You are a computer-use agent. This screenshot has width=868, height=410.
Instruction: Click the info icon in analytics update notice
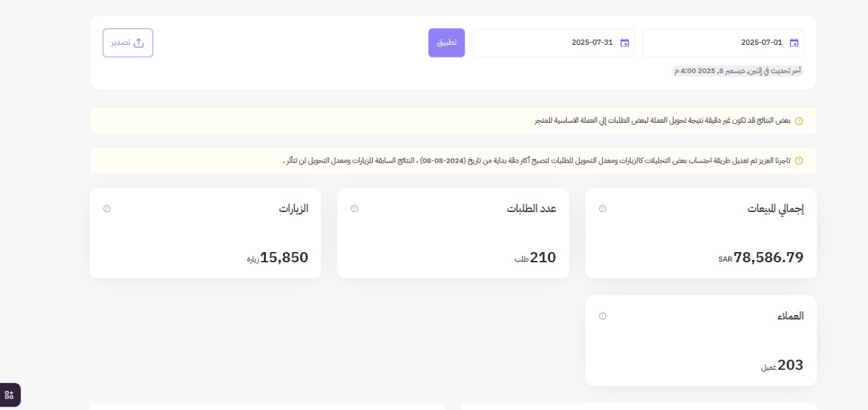coord(799,161)
